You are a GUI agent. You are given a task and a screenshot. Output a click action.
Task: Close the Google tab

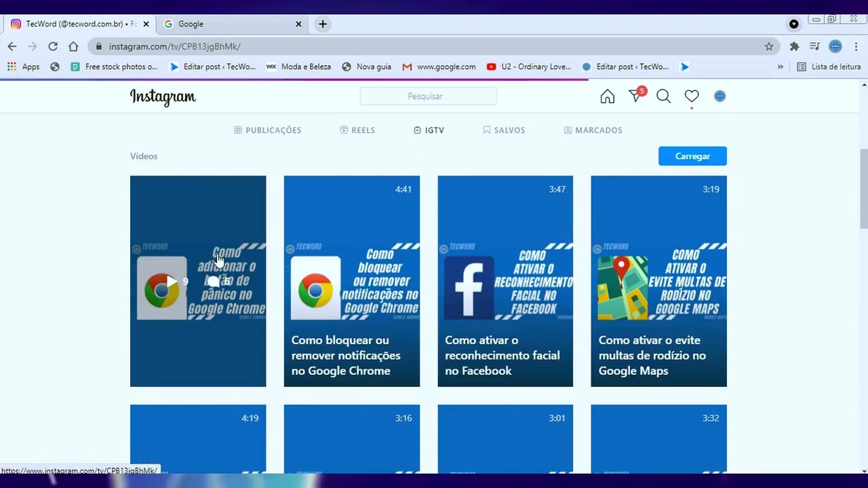click(x=298, y=24)
